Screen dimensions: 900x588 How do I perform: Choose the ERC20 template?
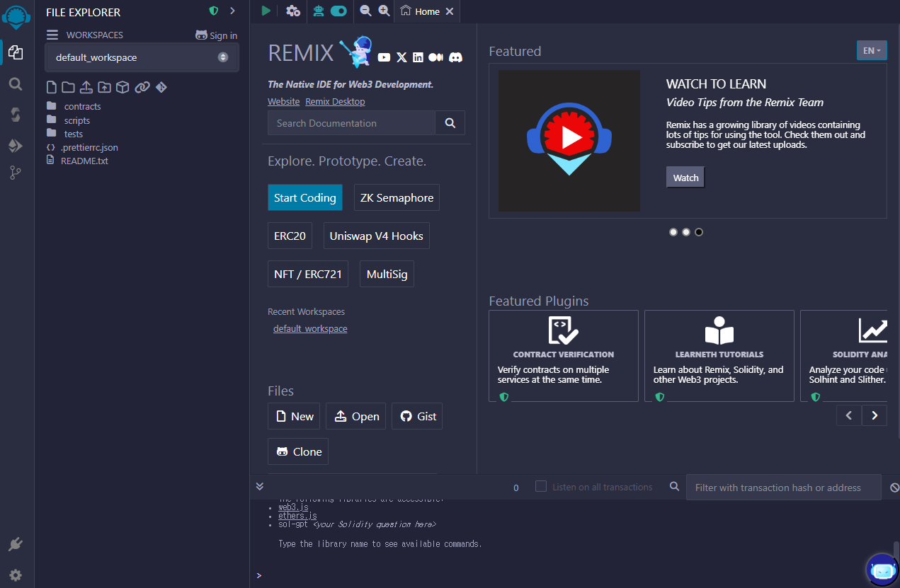click(290, 236)
